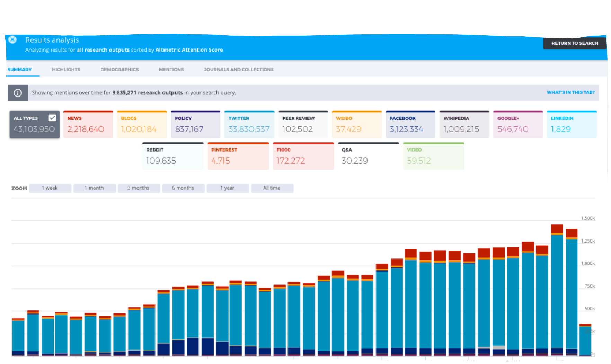Viewport: 611px width, 364px height.
Task: Set chart zoom to 1 week
Action: tap(50, 188)
